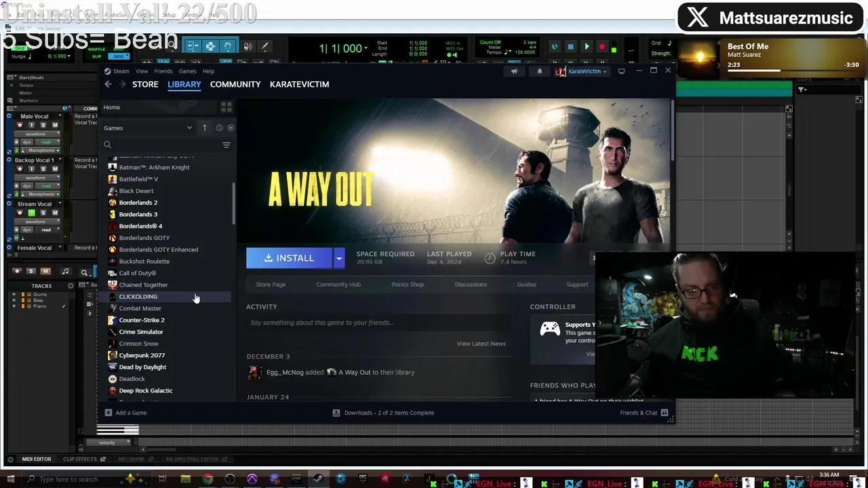Switch to the STORE tab
Screen dimensions: 868x488
click(x=145, y=84)
